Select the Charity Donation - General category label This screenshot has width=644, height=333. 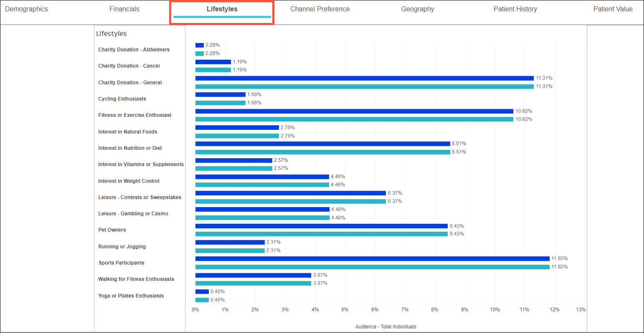(130, 83)
